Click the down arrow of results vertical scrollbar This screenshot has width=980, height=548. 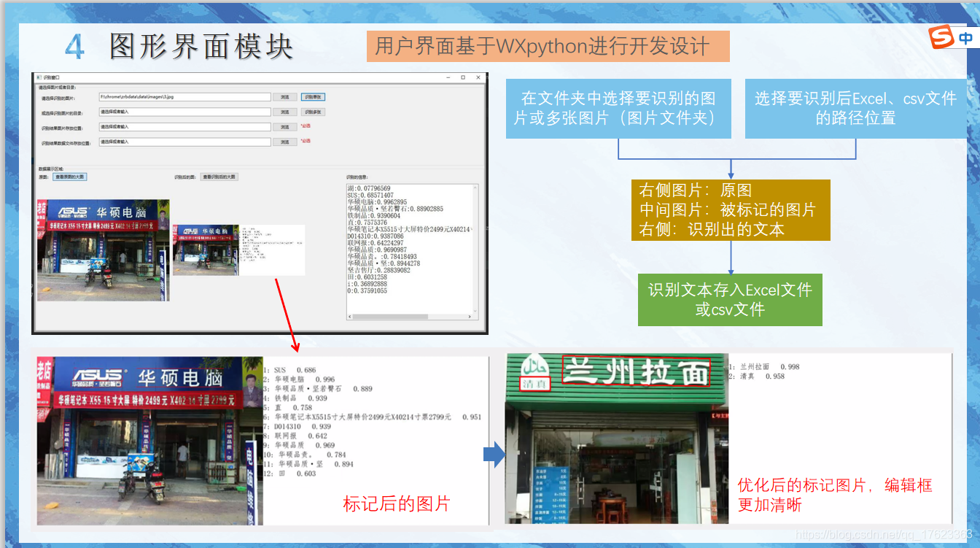(475, 310)
